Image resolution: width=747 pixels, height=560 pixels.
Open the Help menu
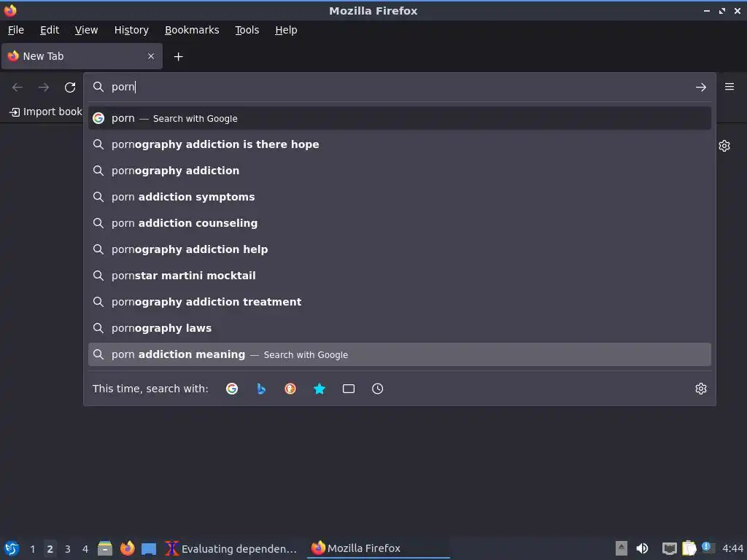[286, 30]
